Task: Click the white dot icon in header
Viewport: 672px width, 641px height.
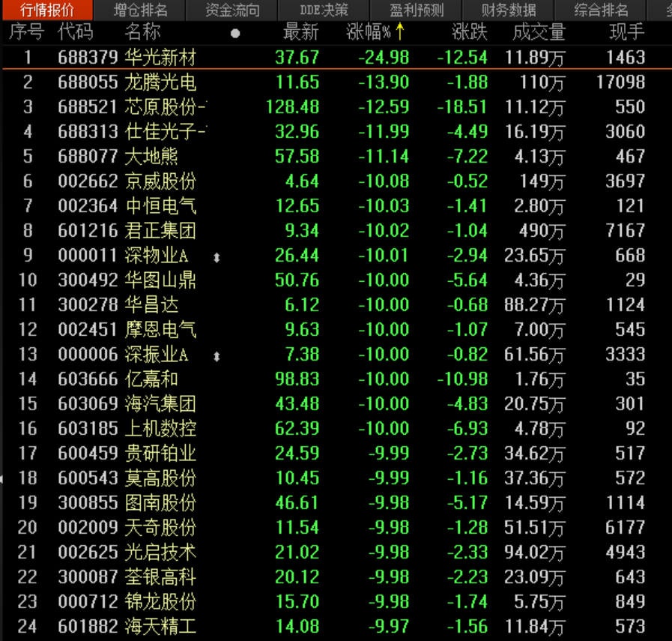Action: click(x=234, y=34)
